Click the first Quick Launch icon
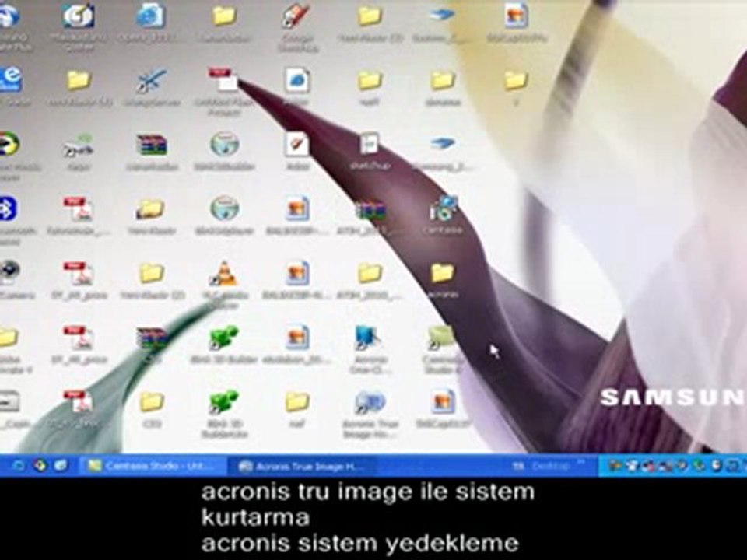 click(18, 465)
